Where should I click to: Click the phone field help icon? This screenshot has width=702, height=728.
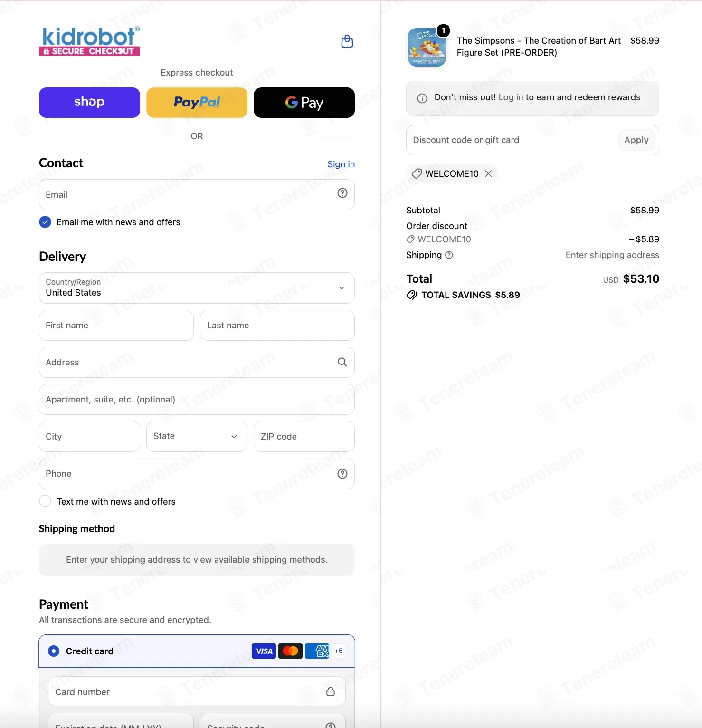pos(342,474)
